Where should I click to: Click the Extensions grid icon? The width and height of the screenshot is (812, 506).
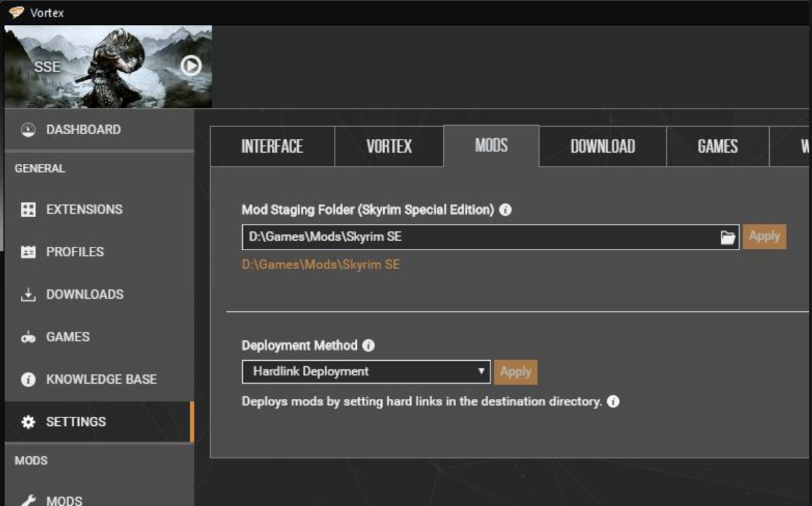point(28,209)
